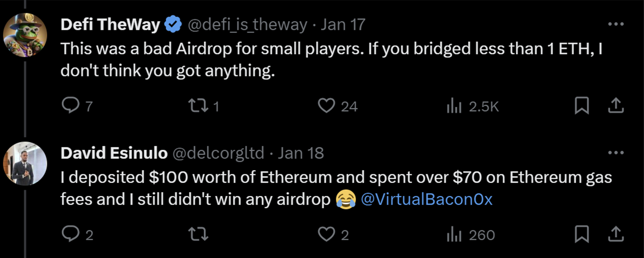This screenshot has height=258, width=644.
Task: Open more options on Defi TheWay's tweet
Action: (x=616, y=24)
